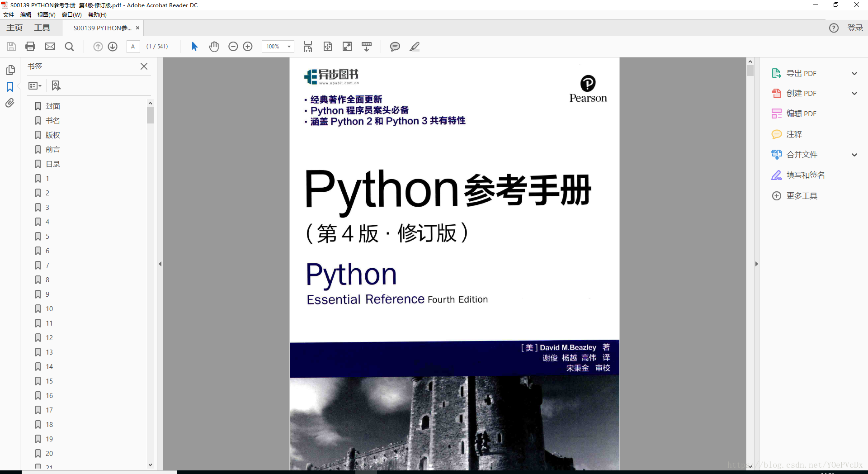Image resolution: width=868 pixels, height=474 pixels.
Task: Print the document with printer icon
Action: (x=30, y=47)
